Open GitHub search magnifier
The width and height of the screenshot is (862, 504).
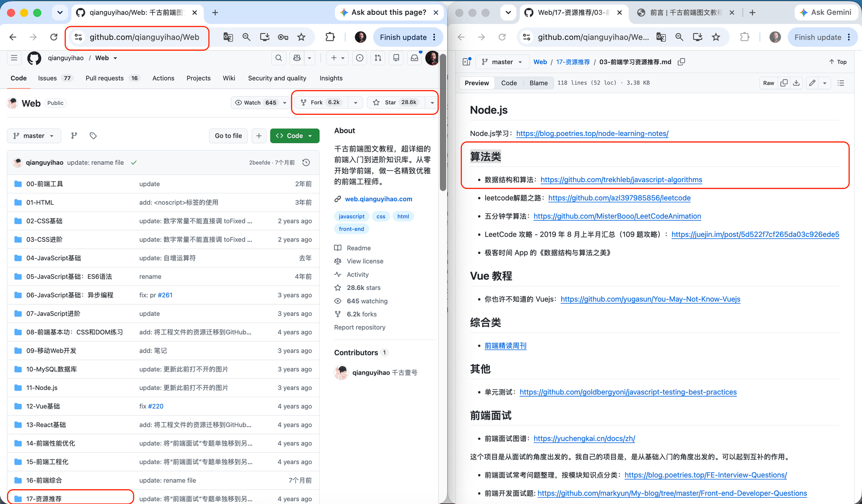point(279,58)
